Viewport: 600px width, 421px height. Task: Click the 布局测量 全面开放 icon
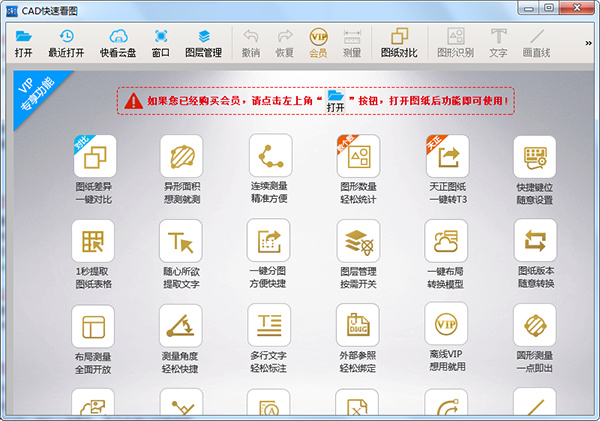coord(93,326)
